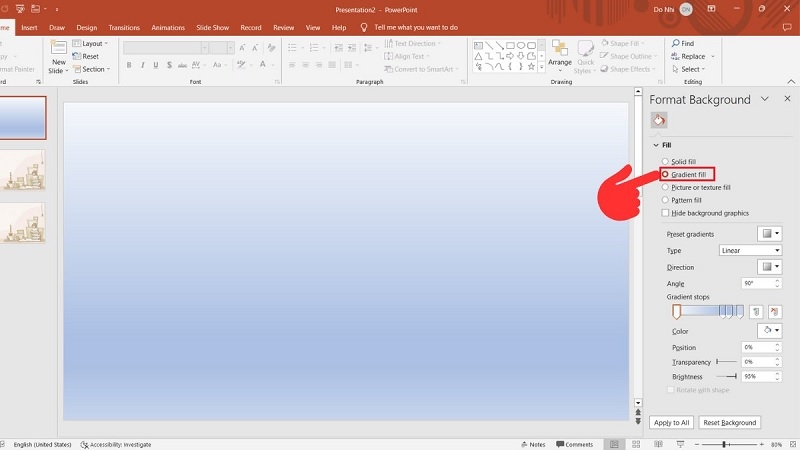This screenshot has height=450, width=800.
Task: Open the Layout dropdown
Action: 90,43
